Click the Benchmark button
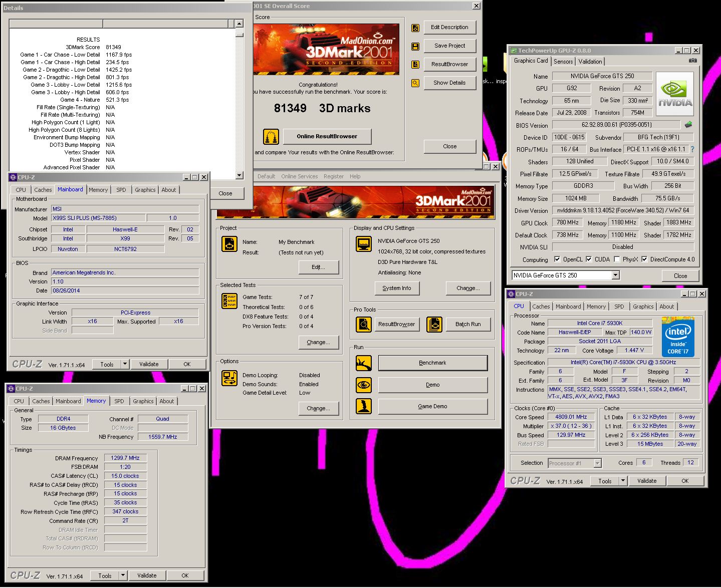Image resolution: width=721 pixels, height=588 pixels. 433,363
